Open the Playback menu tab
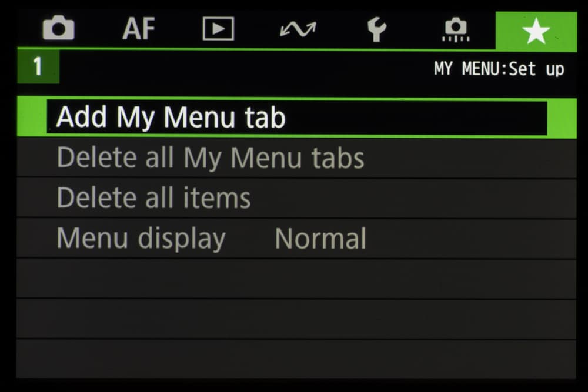The width and height of the screenshot is (588, 392). click(x=218, y=28)
